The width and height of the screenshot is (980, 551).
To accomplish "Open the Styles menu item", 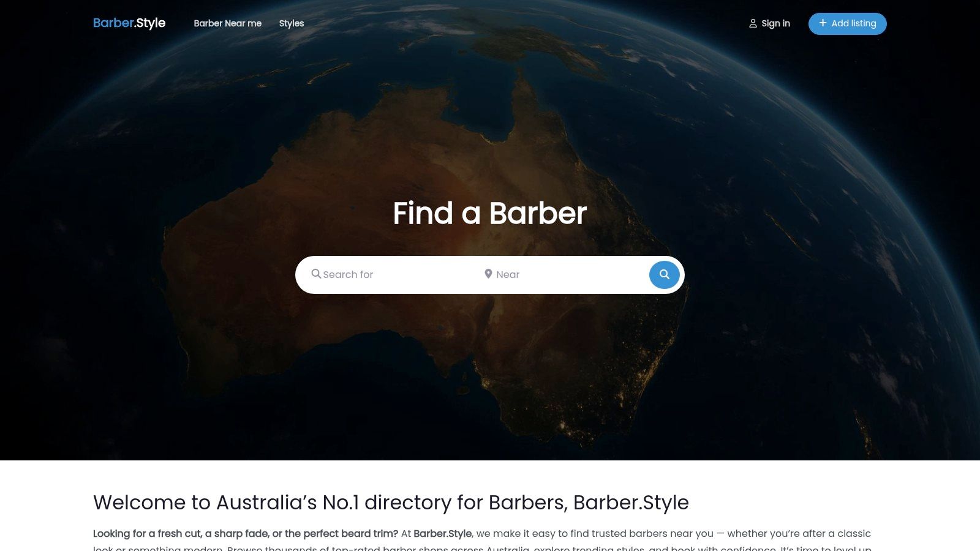I will (292, 23).
